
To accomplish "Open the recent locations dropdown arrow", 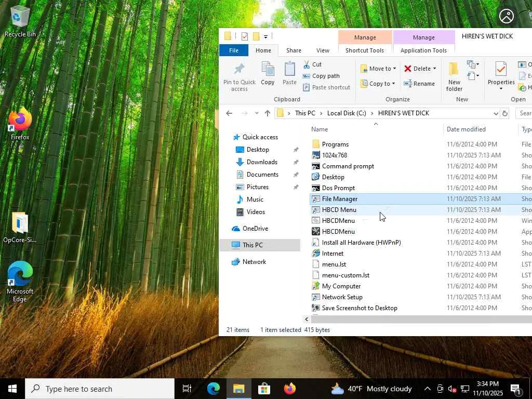I will click(x=257, y=113).
